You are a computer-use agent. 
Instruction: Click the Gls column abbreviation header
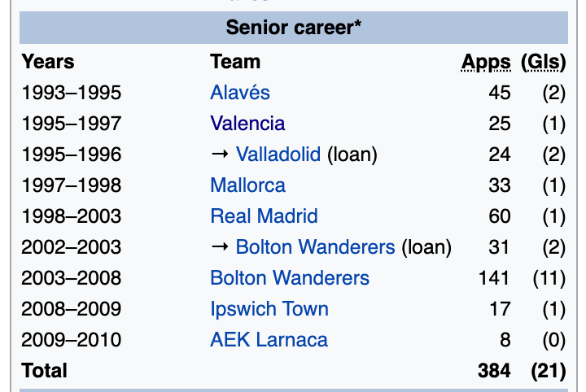pyautogui.click(x=546, y=62)
